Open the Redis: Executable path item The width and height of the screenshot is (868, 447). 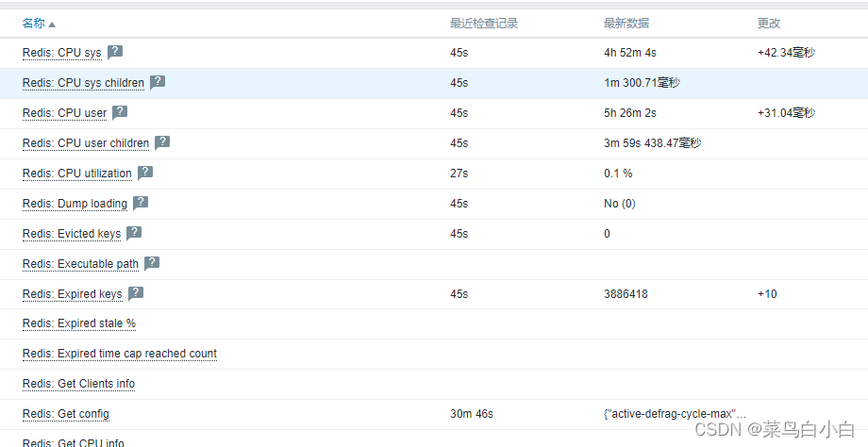click(80, 264)
